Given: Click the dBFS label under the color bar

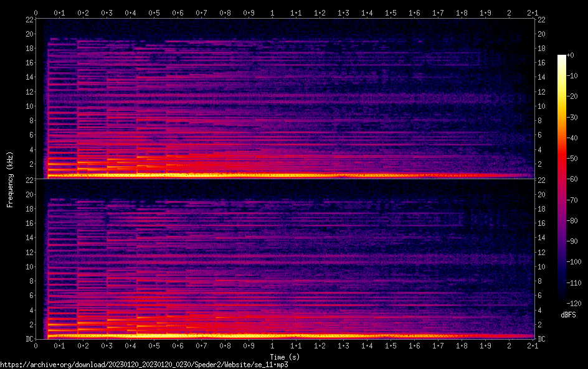Looking at the screenshot, I should 568,315.
